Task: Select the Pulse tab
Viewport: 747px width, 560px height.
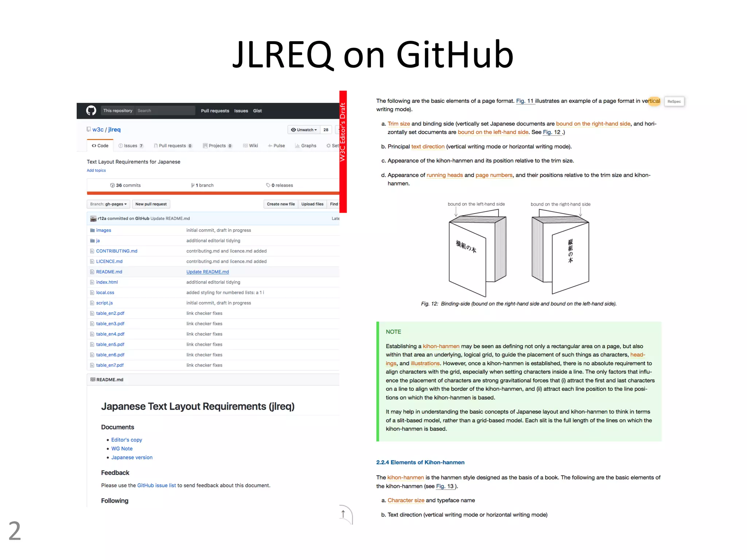Action: click(276, 146)
